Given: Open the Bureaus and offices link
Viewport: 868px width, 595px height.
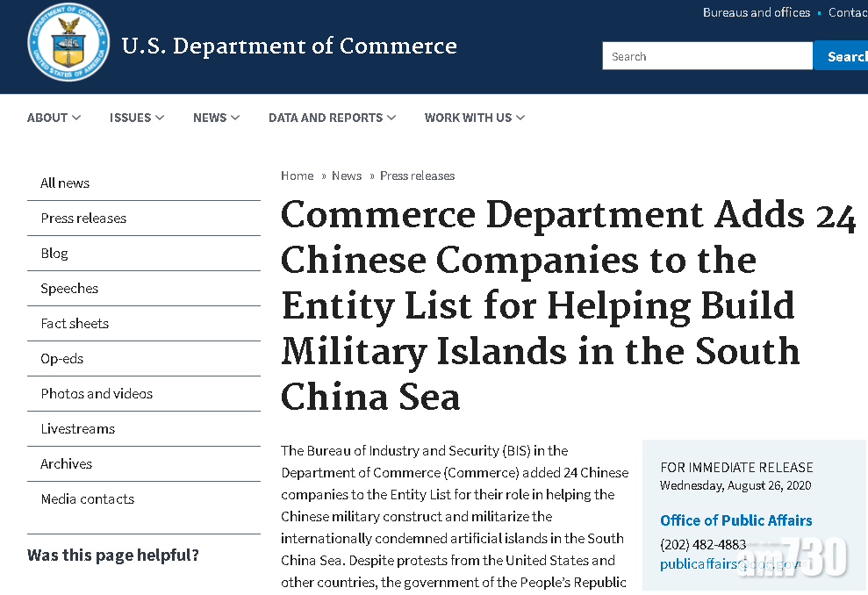Looking at the screenshot, I should point(756,12).
